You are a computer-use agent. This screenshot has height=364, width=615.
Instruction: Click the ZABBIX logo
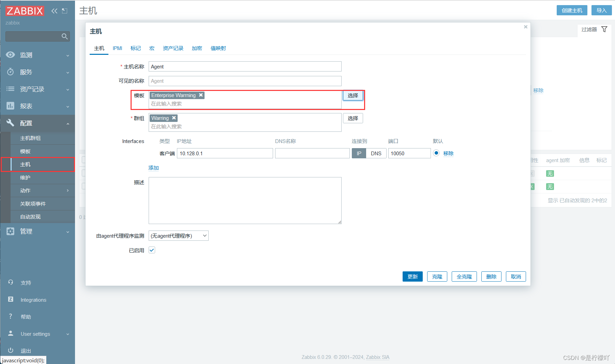25,11
